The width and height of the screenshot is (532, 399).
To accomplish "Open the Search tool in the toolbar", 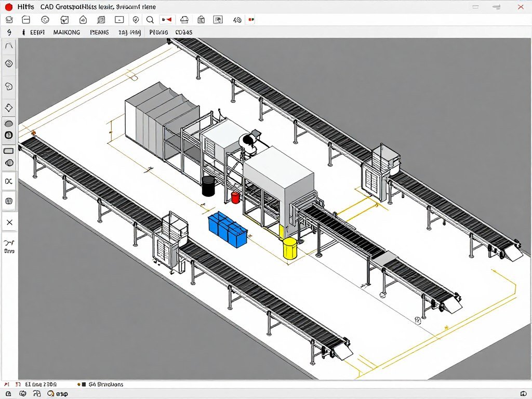I will click(150, 20).
